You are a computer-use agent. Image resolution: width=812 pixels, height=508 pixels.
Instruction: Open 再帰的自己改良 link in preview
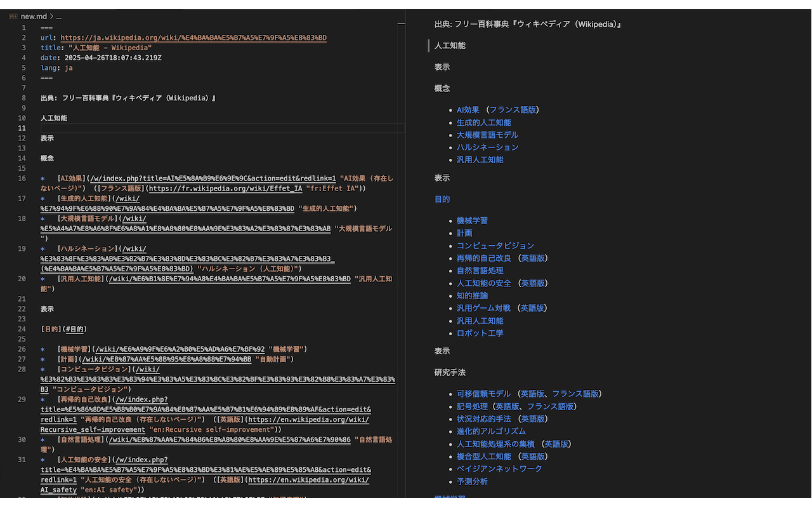[x=483, y=258]
